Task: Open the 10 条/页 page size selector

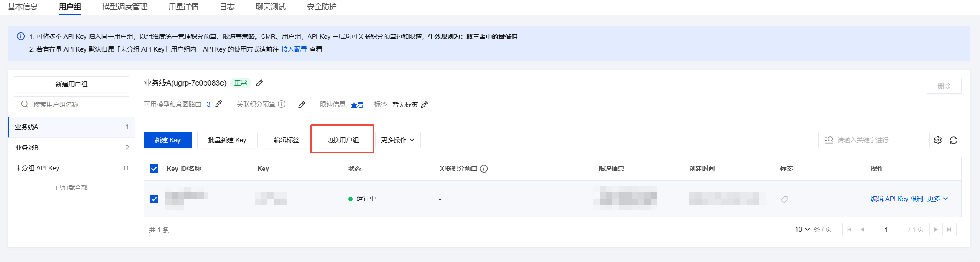Action: click(802, 230)
